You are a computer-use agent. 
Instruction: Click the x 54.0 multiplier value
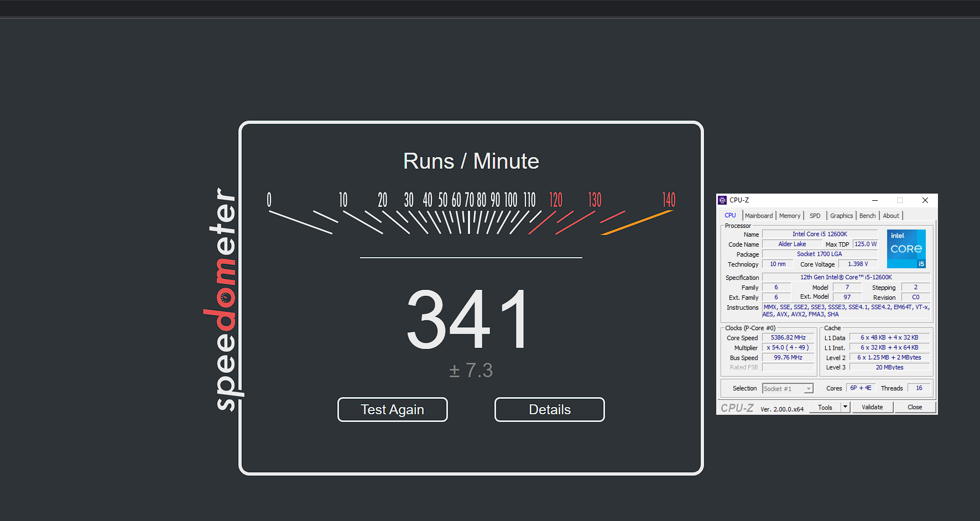tap(788, 348)
